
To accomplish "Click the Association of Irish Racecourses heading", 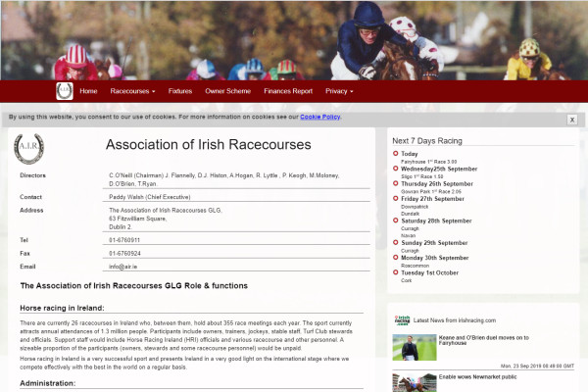I will pos(208,145).
